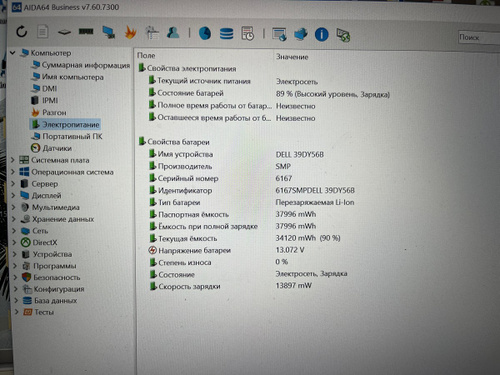This screenshot has height=375, width=500.
Task: Open the Портативный ПК tree item
Action: click(72, 136)
